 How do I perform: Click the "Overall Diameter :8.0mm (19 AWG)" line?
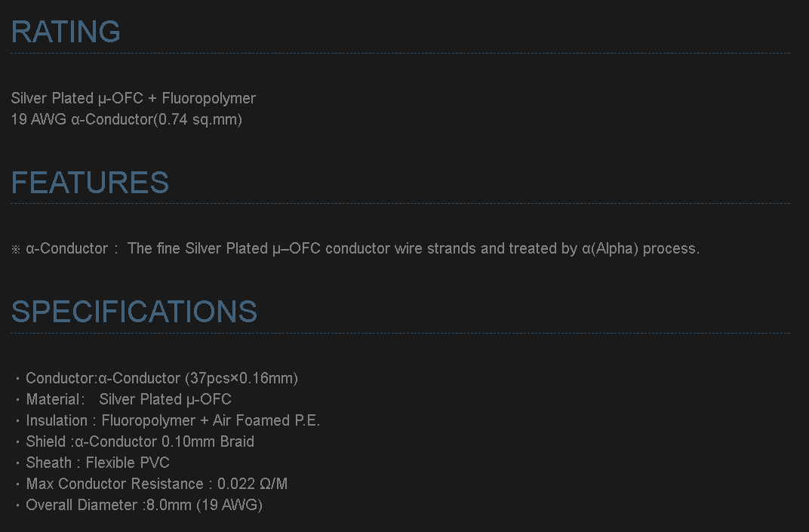click(143, 505)
